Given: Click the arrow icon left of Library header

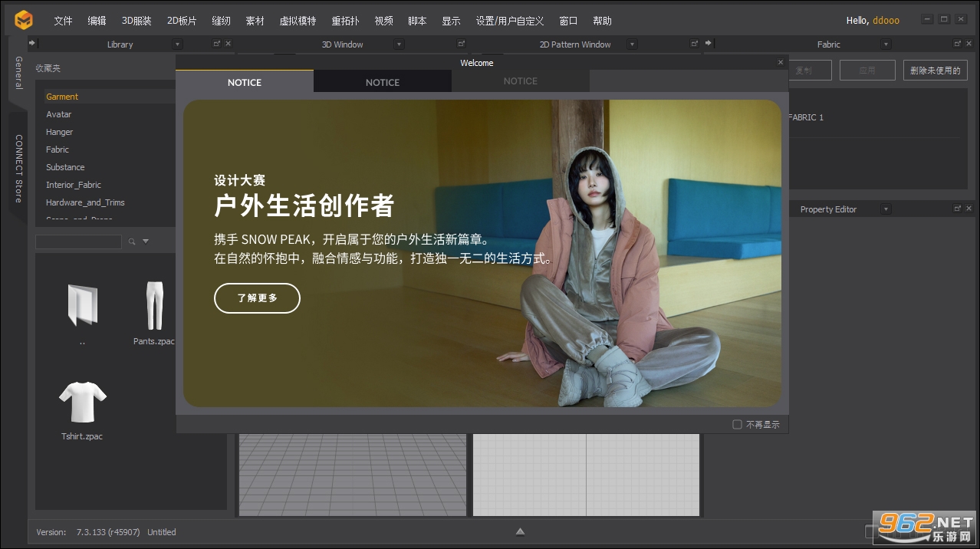Looking at the screenshot, I should tap(32, 44).
